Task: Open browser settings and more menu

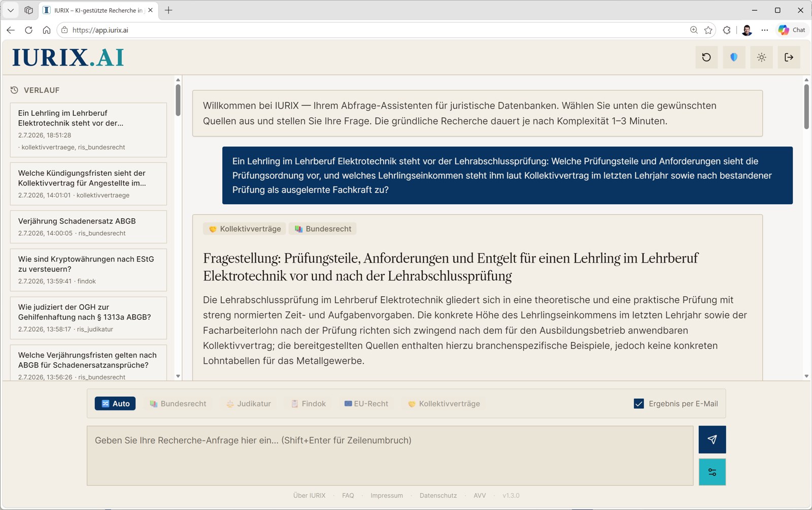Action: (x=765, y=30)
